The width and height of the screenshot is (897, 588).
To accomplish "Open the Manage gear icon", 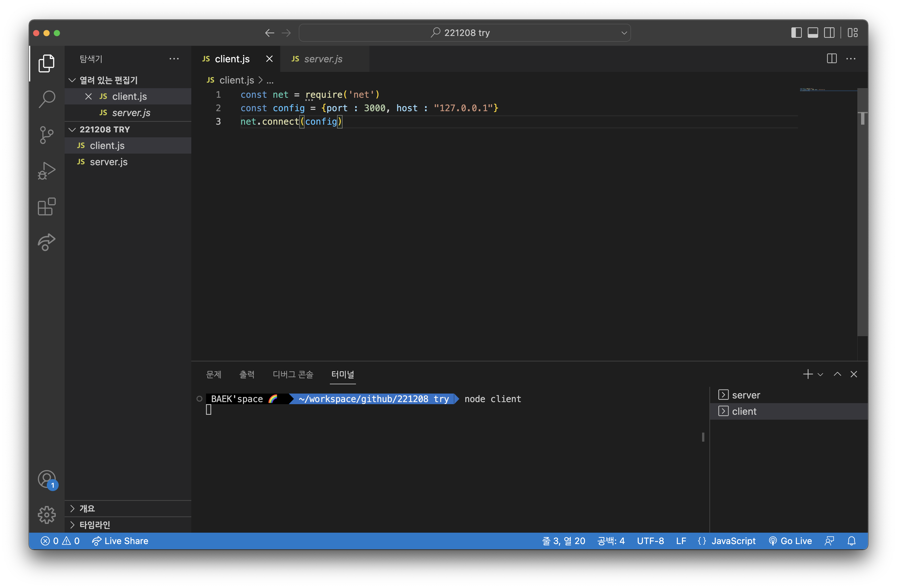I will (x=47, y=515).
